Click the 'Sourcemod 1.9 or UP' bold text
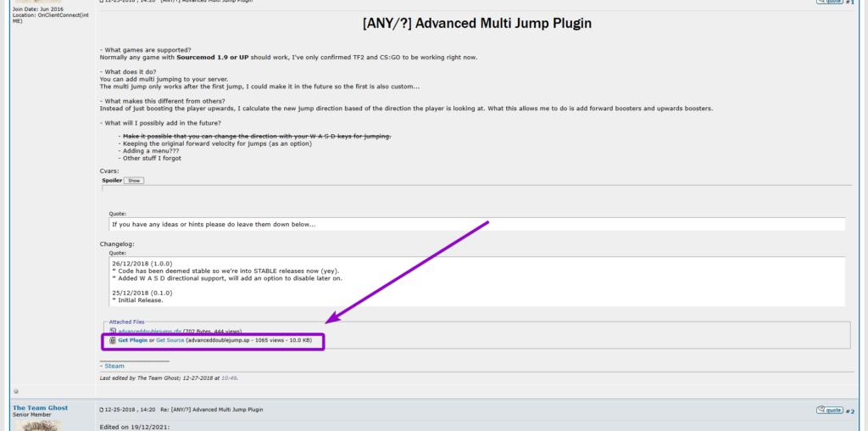The image size is (868, 431). pos(213,57)
